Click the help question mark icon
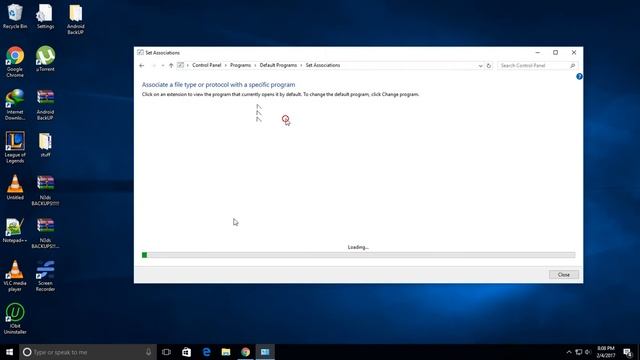The height and width of the screenshot is (360, 640). click(x=579, y=76)
